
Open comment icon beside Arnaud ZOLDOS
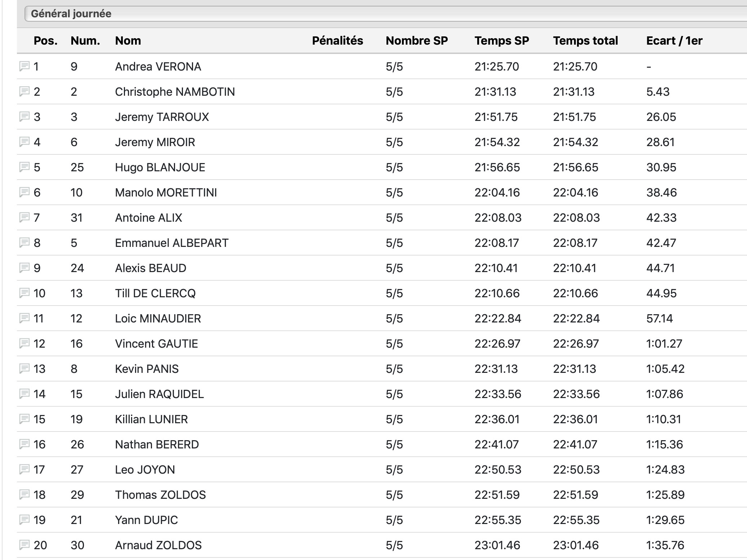(x=24, y=545)
